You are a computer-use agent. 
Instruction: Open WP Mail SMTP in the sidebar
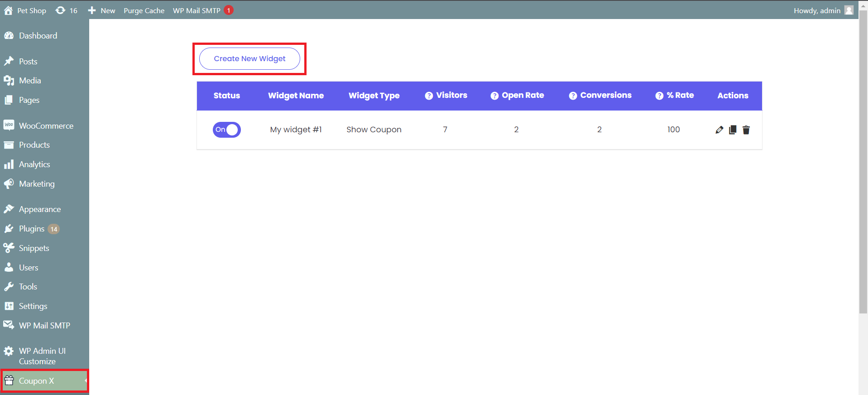(44, 326)
